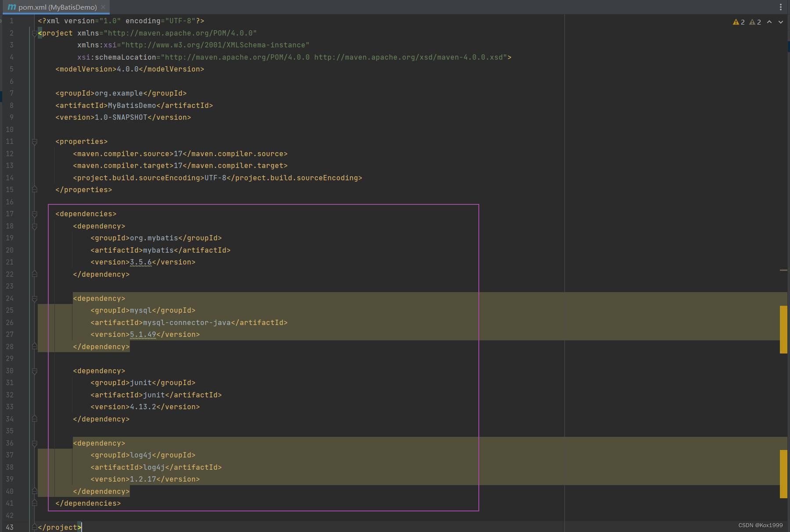Click the mysql version 5.1.49 text

143,335
